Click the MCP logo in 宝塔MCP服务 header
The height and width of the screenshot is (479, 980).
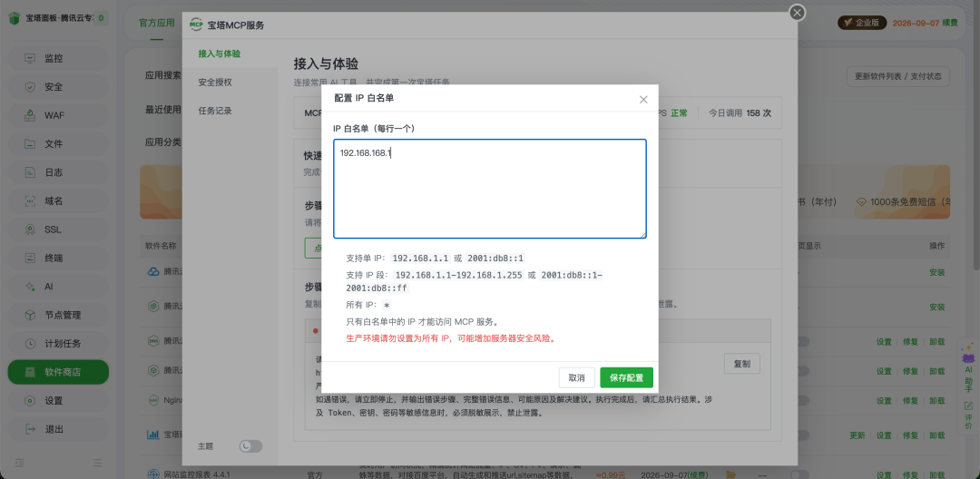(196, 24)
